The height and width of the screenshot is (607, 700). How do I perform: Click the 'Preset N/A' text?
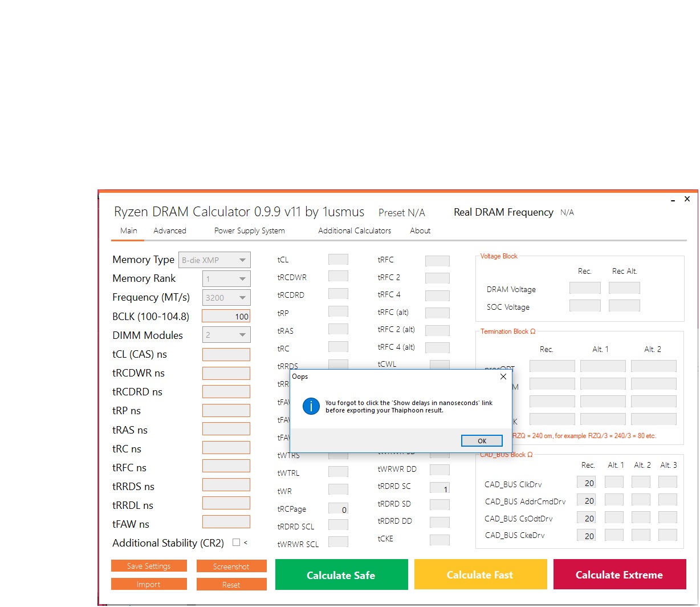pos(402,213)
